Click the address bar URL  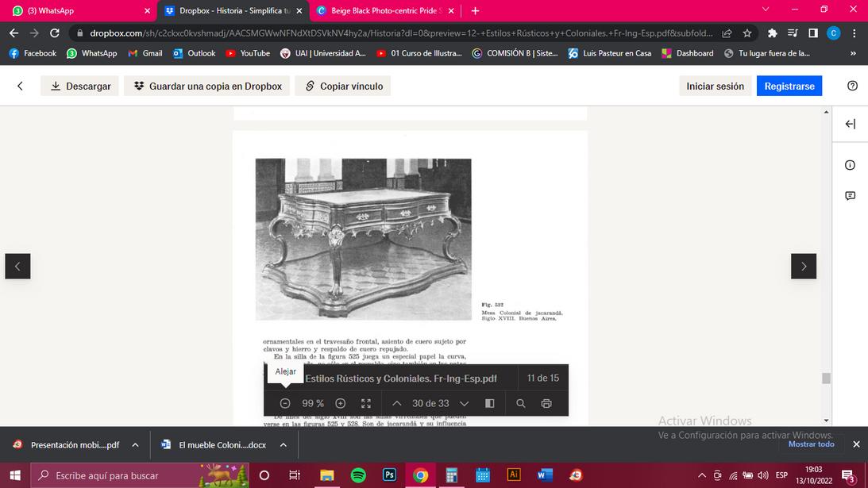(401, 33)
